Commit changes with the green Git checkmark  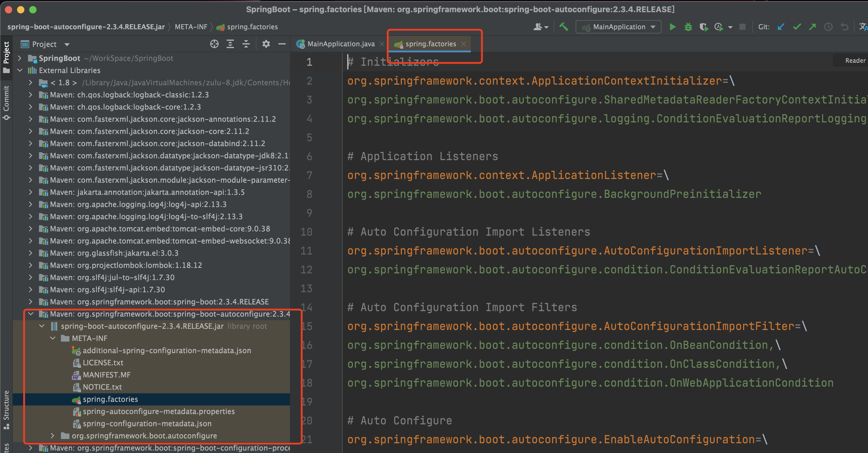[796, 27]
